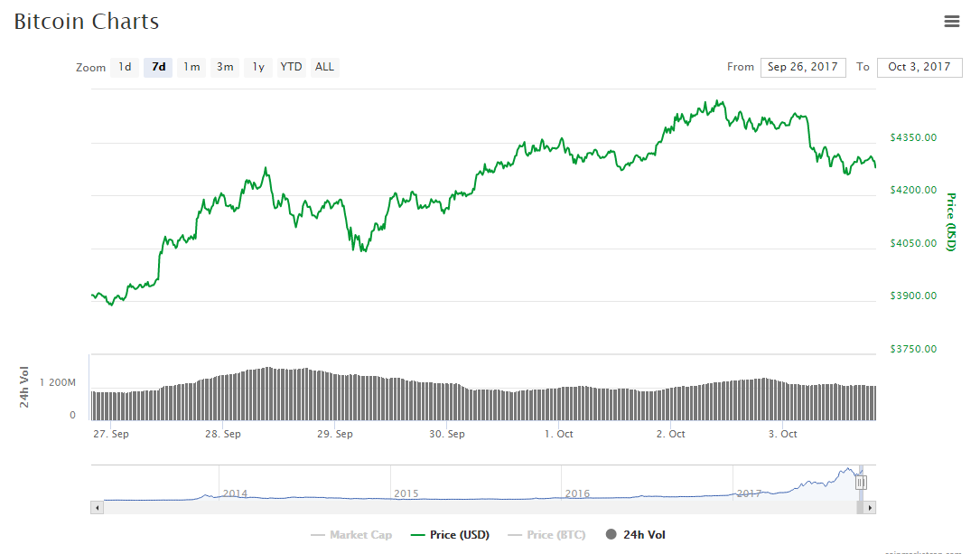Choose the 3m zoom range
Screen dimensions: 980x554
[225, 67]
